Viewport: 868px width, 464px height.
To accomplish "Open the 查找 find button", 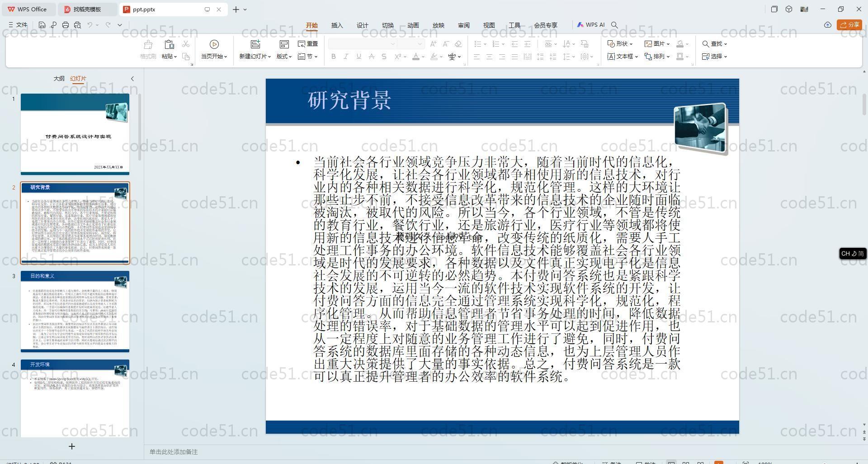I will click(714, 44).
